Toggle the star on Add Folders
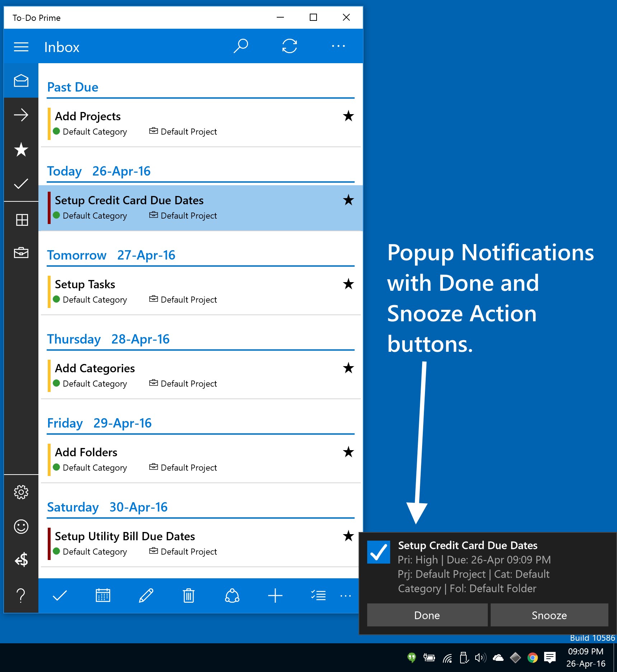This screenshot has height=672, width=617. 348,452
